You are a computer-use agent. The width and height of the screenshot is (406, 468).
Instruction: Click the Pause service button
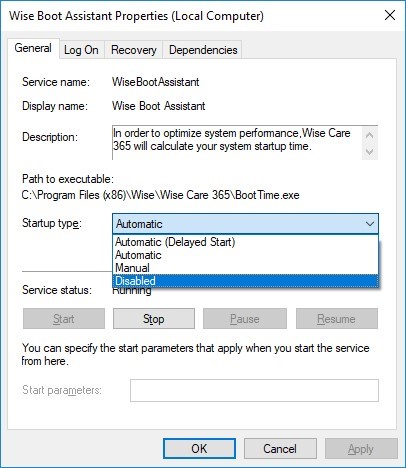point(245,319)
